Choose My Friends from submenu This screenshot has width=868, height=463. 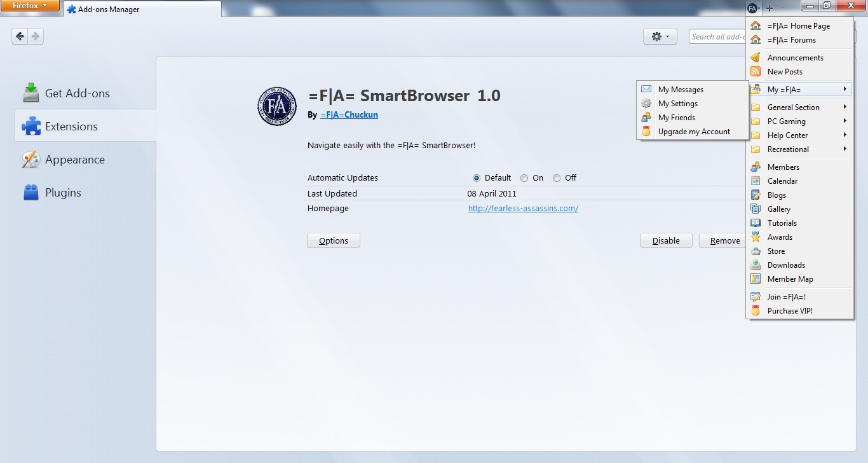tap(693, 118)
